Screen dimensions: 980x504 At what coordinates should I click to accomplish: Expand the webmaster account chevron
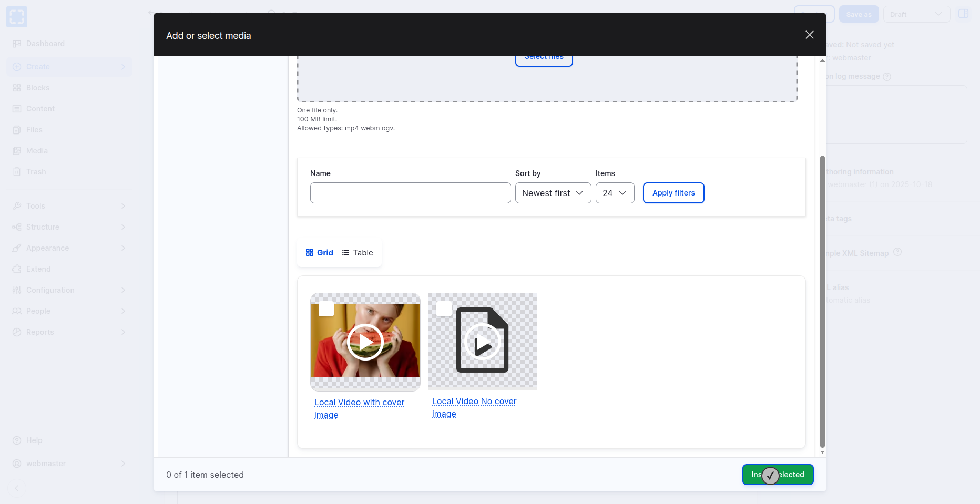click(123, 464)
